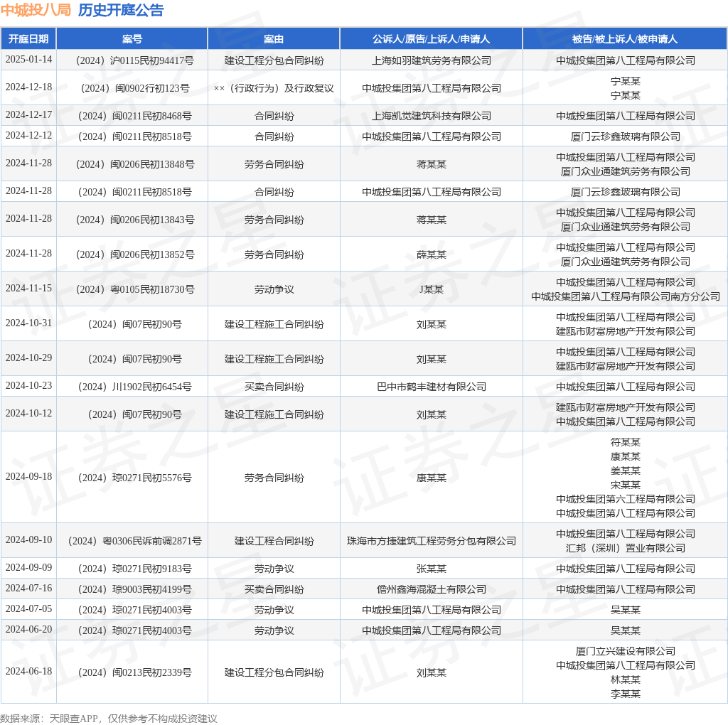Select date cell 2025-01-14
This screenshot has width=728, height=725.
click(x=28, y=60)
